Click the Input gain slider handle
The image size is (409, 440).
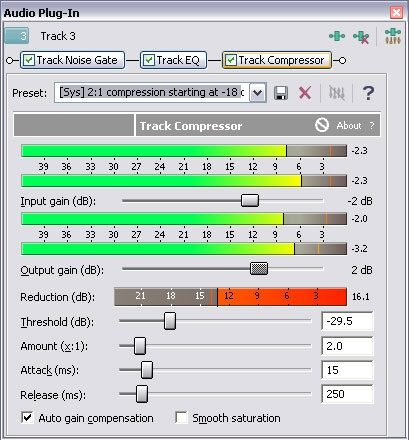(250, 201)
